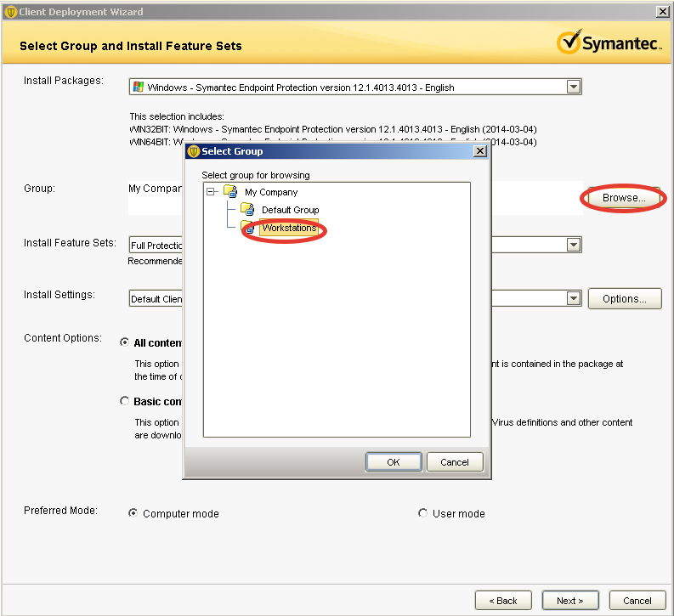Screen dimensions: 674x616
Task: Select the All content radio button
Action: tap(124, 342)
